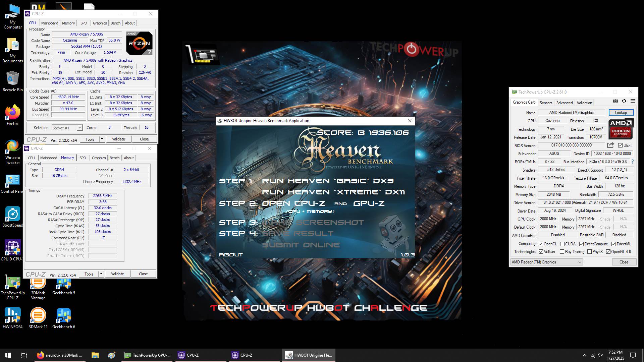Toggle the PhysX checkbox
Screen dimensions: 644x362
click(589, 252)
